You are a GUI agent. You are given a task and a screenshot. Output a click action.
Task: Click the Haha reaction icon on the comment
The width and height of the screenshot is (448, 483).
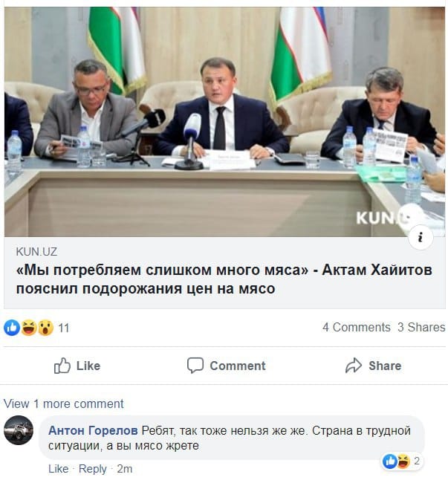pyautogui.click(x=403, y=461)
